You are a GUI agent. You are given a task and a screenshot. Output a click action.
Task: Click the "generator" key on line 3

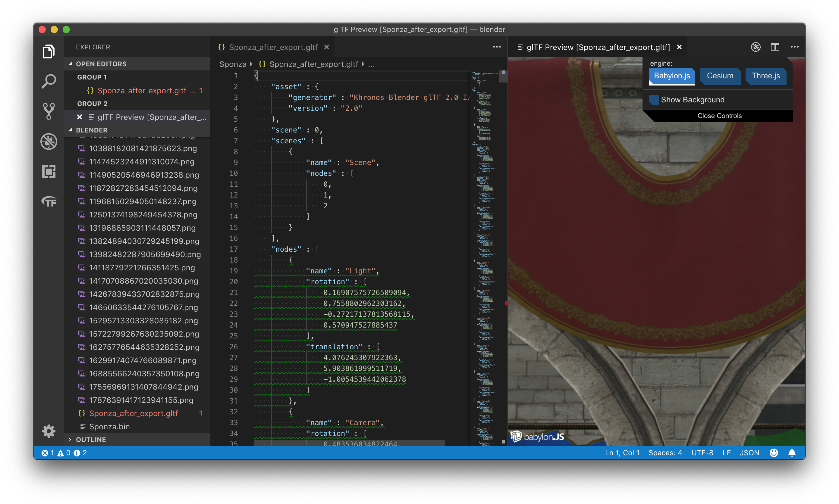point(312,98)
